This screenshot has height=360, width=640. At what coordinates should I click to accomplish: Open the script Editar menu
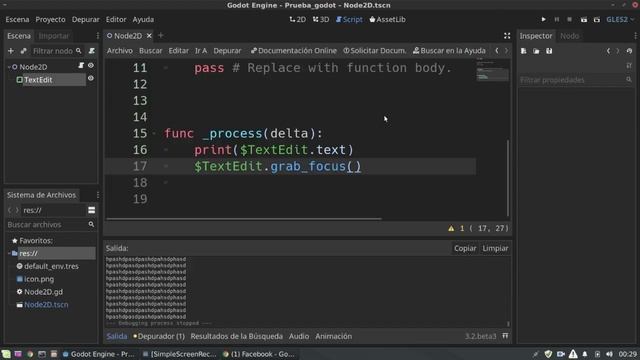pyautogui.click(x=179, y=51)
